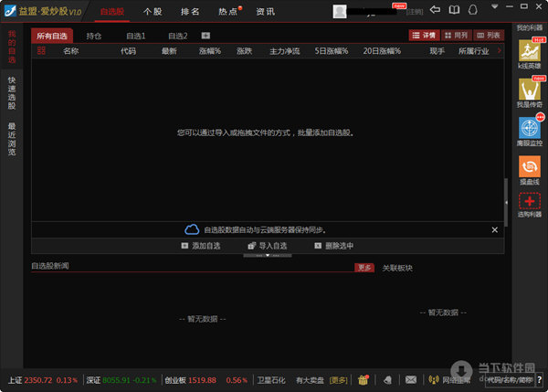Select the 持仓 tab
The width and height of the screenshot is (548, 392).
coord(94,36)
